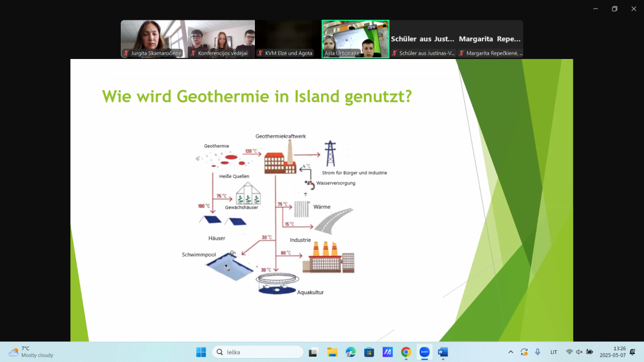Click the Aquakultur label in the diagram

pos(310,292)
